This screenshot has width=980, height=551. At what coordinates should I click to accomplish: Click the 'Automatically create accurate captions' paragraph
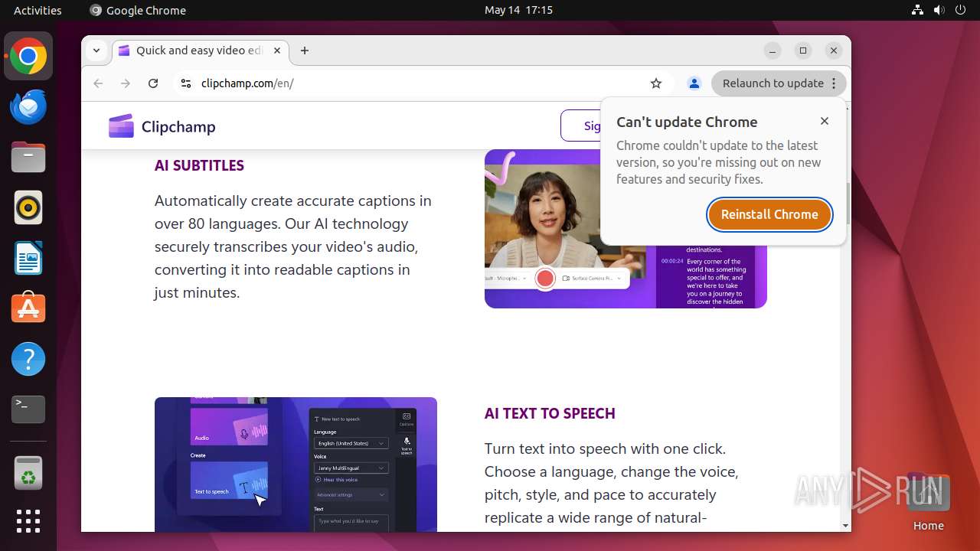coord(292,246)
